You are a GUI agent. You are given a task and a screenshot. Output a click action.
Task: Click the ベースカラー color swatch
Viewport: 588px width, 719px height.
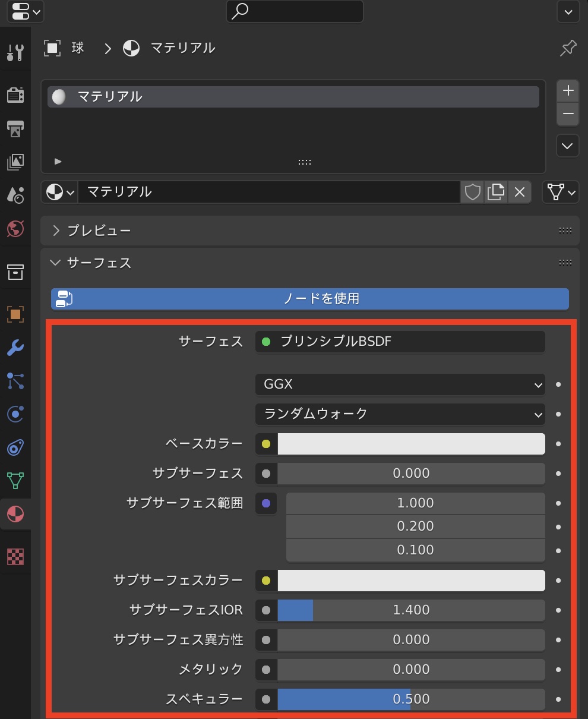[x=411, y=444]
